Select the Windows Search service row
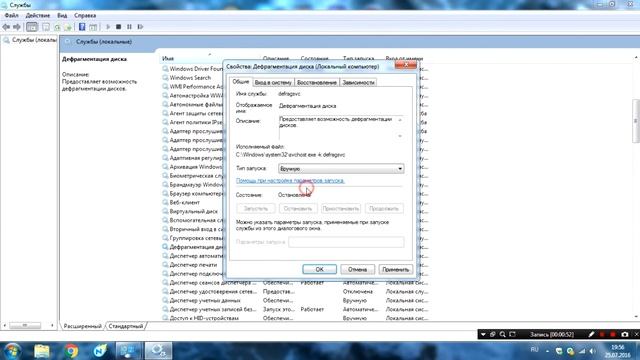The height and width of the screenshot is (360, 640). pyautogui.click(x=190, y=78)
